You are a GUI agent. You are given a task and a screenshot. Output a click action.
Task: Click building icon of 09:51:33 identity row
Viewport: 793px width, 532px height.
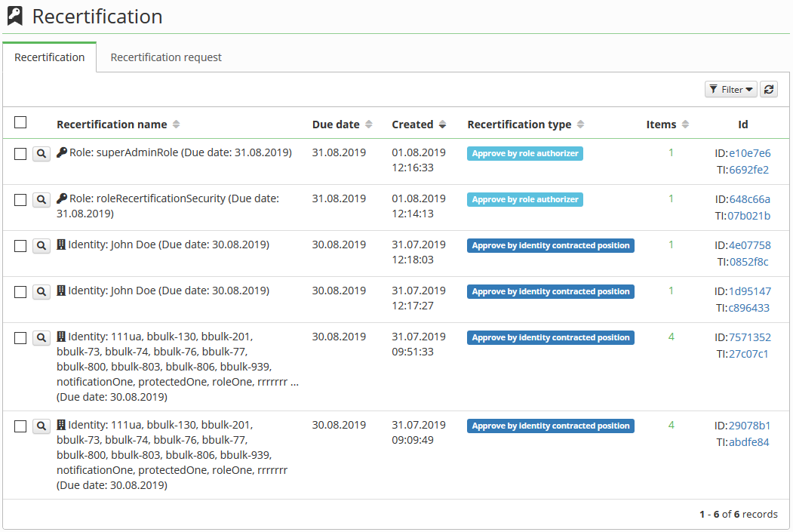(x=61, y=337)
